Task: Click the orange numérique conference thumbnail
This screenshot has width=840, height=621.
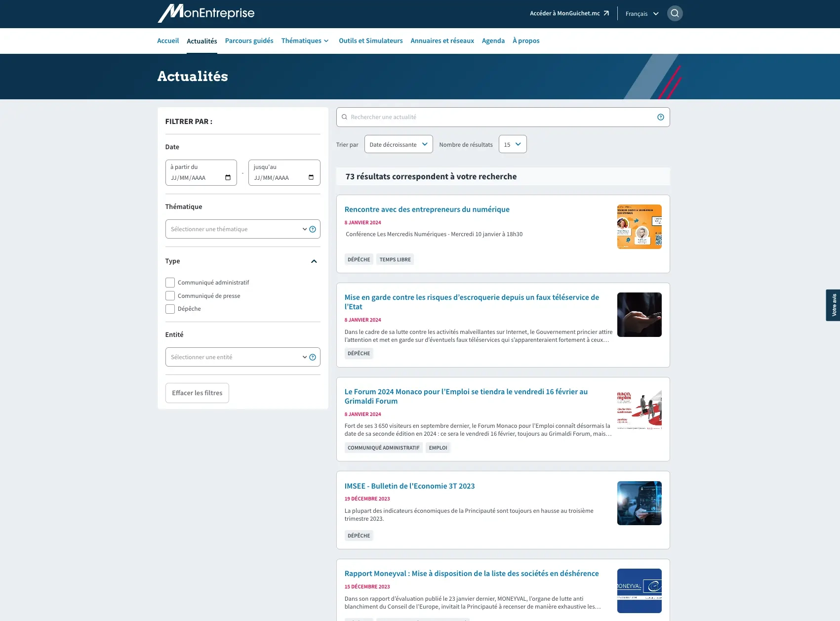Action: [640, 227]
